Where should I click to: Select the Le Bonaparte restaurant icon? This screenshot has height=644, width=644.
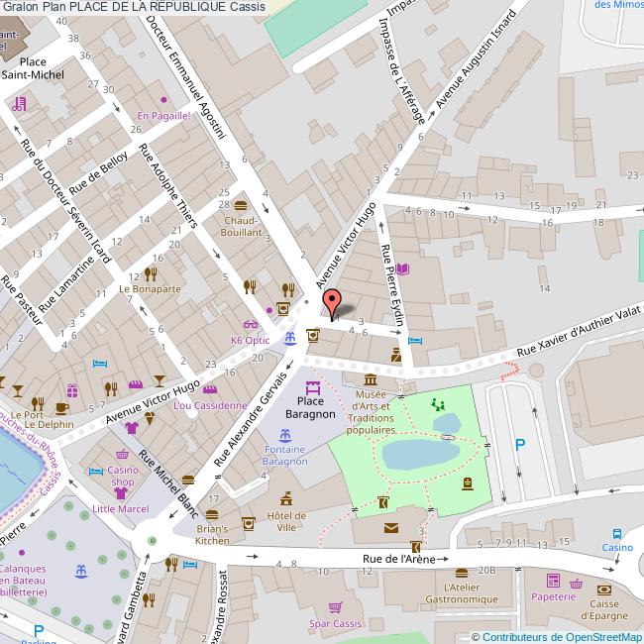click(151, 273)
